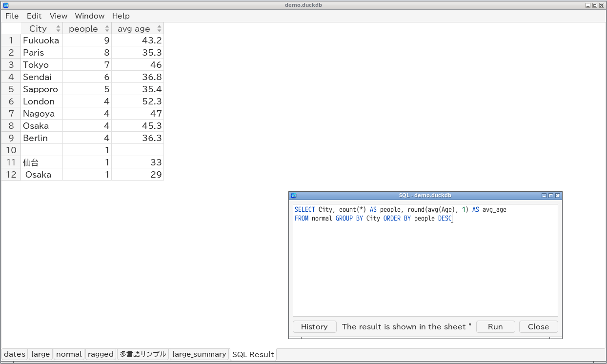This screenshot has width=607, height=364.
Task: Select row header 10
Action: (11, 150)
